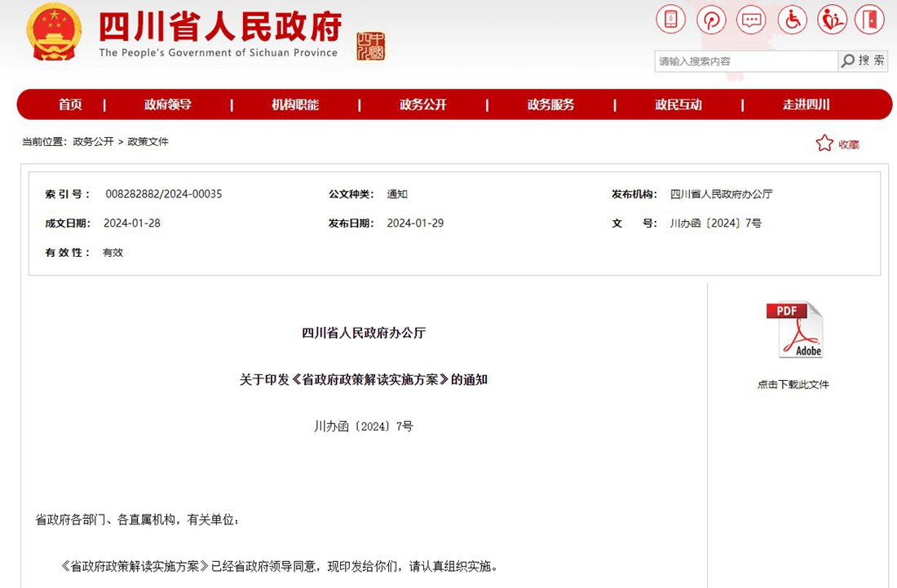Click the 点击下载此文件 download link
The height and width of the screenshot is (588, 897).
(x=793, y=384)
